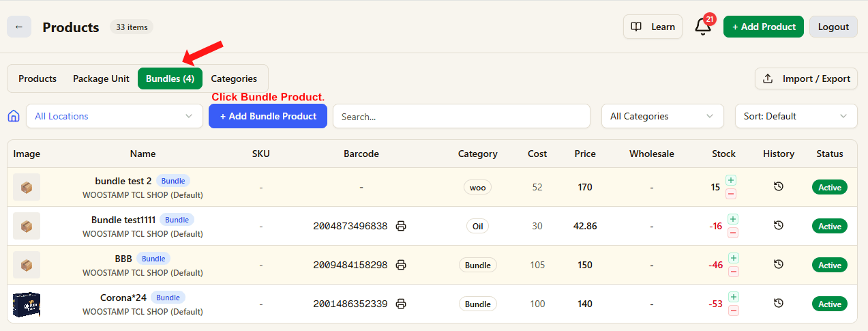This screenshot has width=868, height=331.
Task: Open the All Categories dropdown
Action: click(662, 116)
